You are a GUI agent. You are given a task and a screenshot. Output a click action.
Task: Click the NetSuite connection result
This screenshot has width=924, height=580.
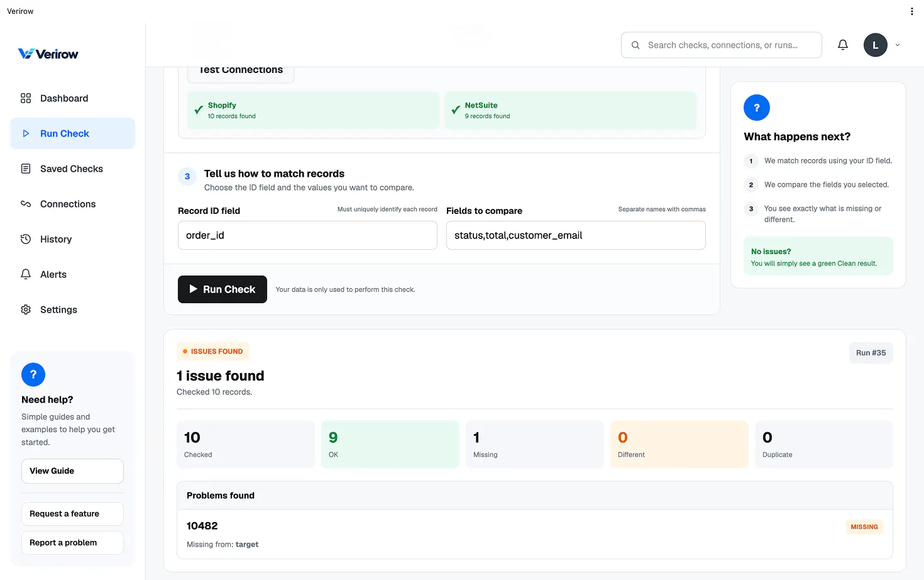click(x=571, y=110)
